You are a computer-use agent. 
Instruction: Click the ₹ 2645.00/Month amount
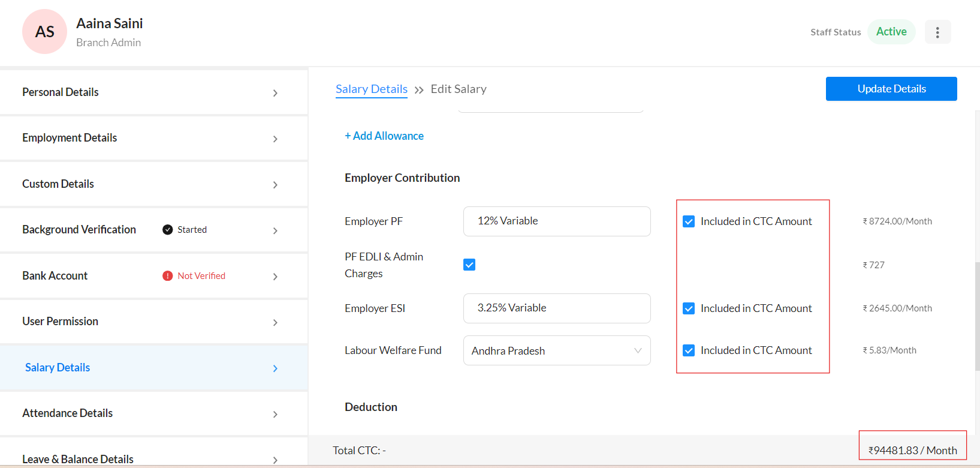click(897, 308)
